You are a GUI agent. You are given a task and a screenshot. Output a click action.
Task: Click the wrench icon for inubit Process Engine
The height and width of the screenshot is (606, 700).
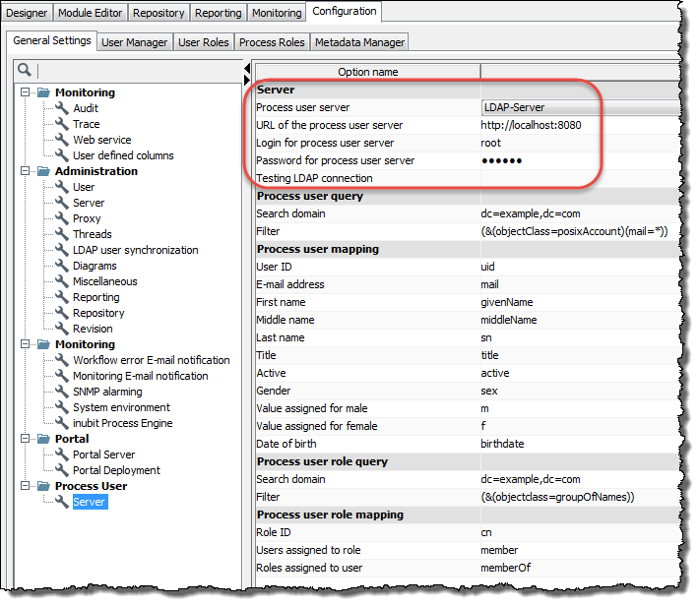pos(62,423)
